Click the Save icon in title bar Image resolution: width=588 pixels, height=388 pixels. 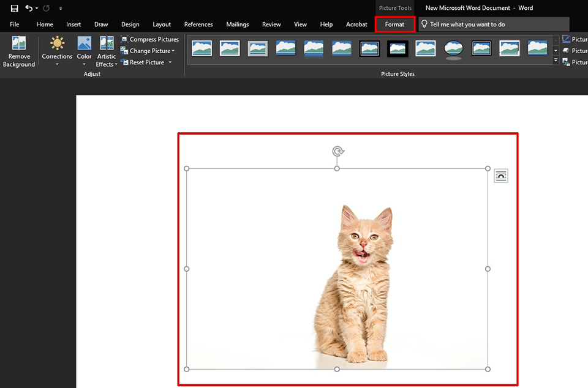click(x=14, y=8)
